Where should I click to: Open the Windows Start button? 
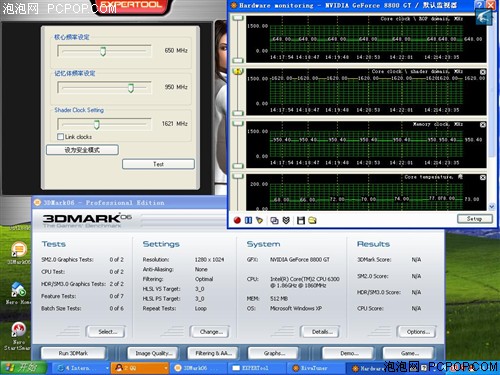[x=23, y=368]
